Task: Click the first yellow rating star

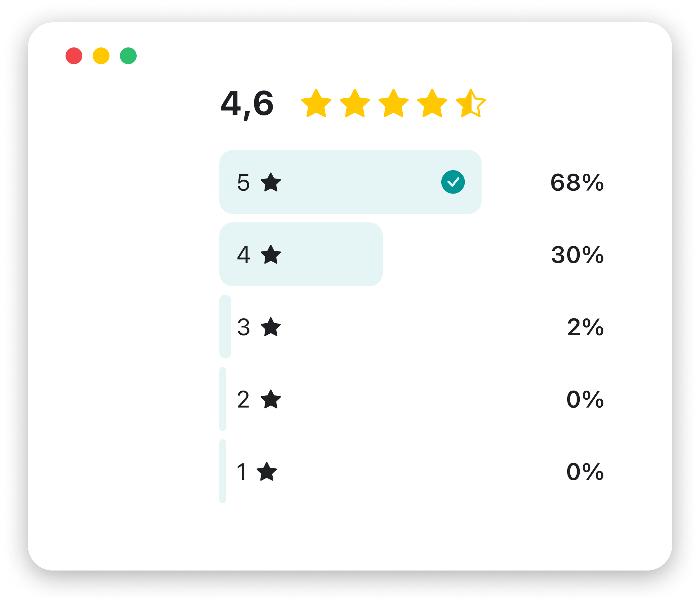Action: pos(316,104)
